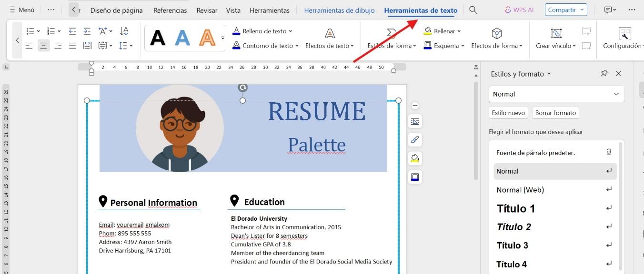
Task: Click the fill color bucket beside the document
Action: (414, 158)
